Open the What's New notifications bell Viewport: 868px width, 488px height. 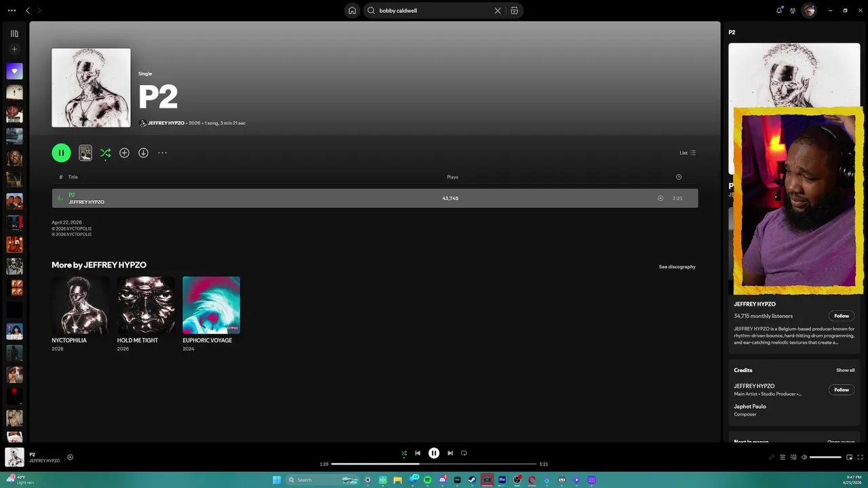(x=779, y=10)
